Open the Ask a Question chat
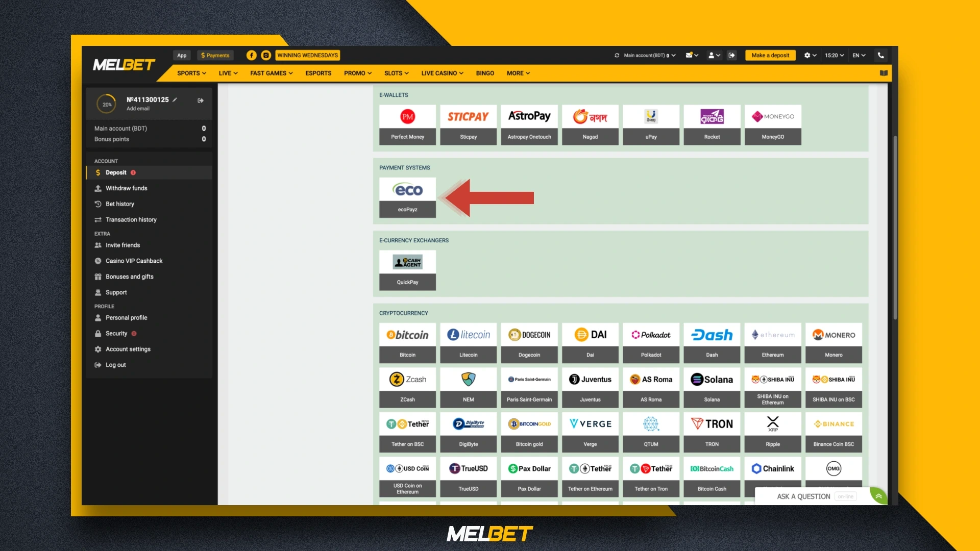Viewport: 980px width, 551px height. point(803,496)
